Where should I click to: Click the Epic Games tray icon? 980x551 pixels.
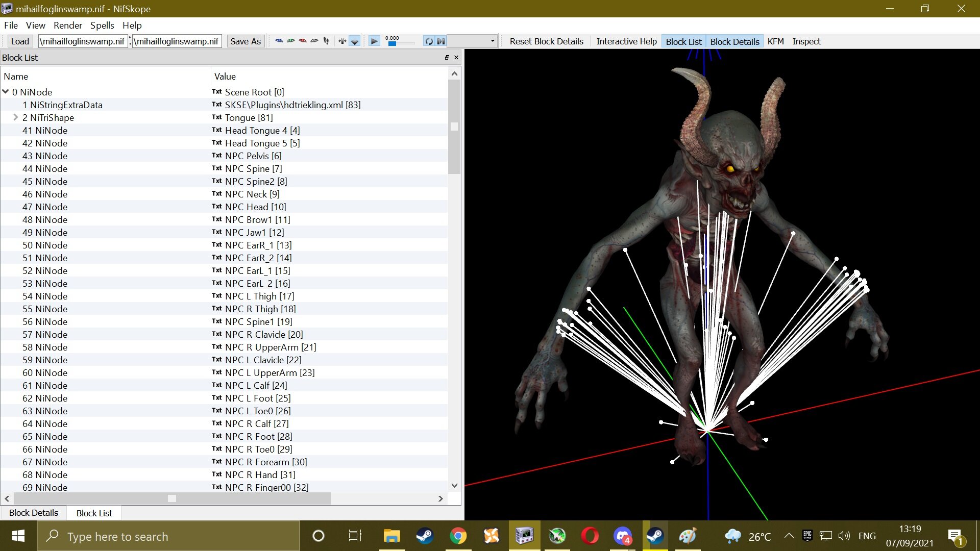807,536
